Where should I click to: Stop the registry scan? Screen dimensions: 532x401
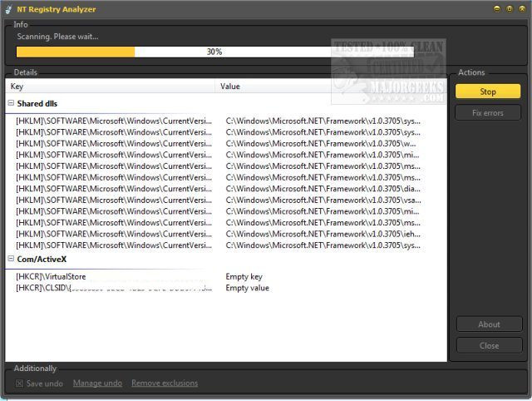tap(488, 92)
